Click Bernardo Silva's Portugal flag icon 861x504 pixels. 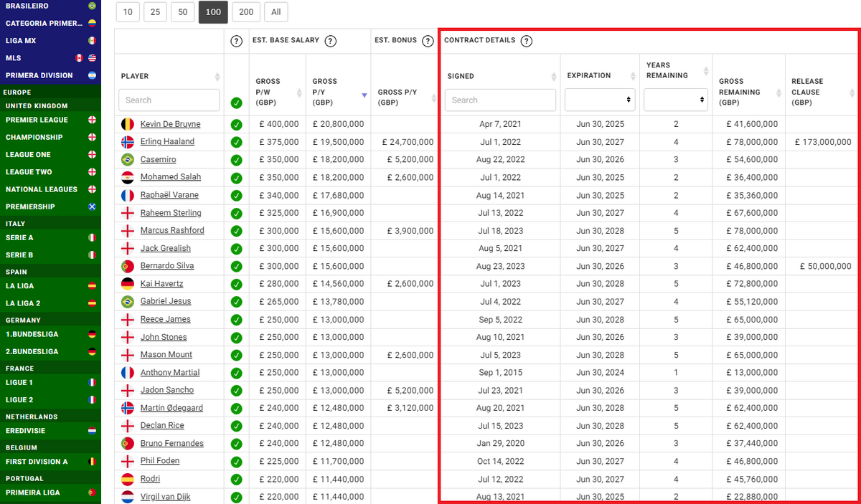tap(128, 266)
